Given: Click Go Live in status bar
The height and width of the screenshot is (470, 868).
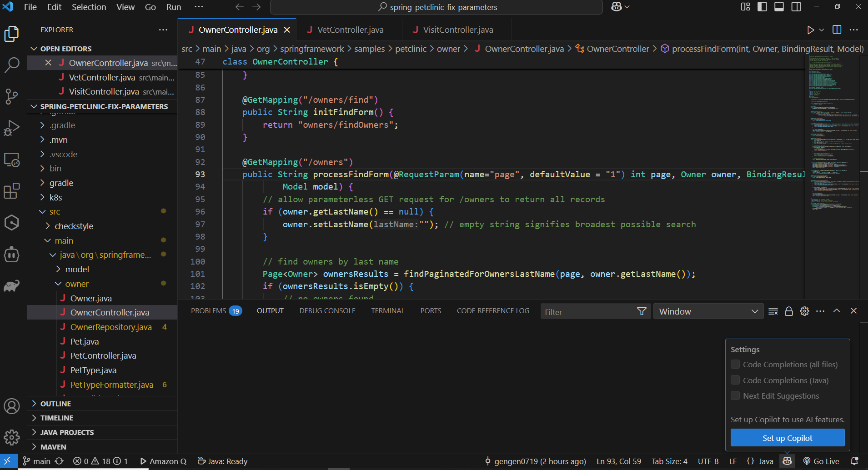Looking at the screenshot, I should [821, 461].
